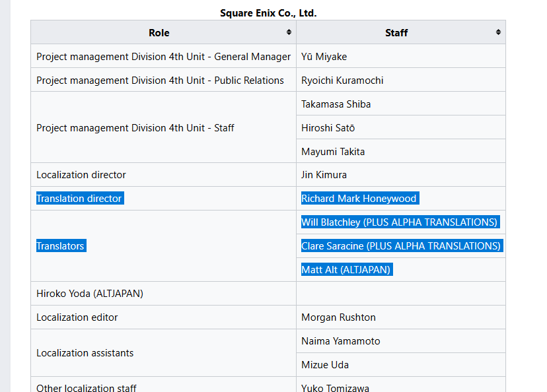
Task: Click Hiroko Yoda (ALTJAPAN) cell
Action: 163,294
